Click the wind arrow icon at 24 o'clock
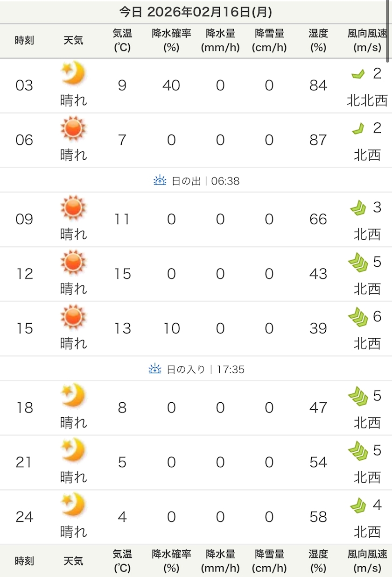392x577 pixels. coord(358,506)
